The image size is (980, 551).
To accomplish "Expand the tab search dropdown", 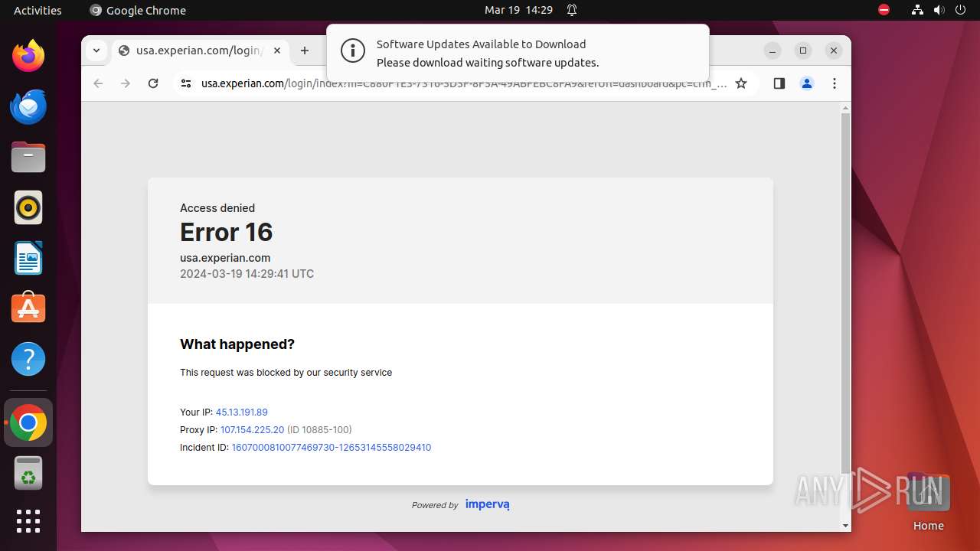I will tap(96, 51).
